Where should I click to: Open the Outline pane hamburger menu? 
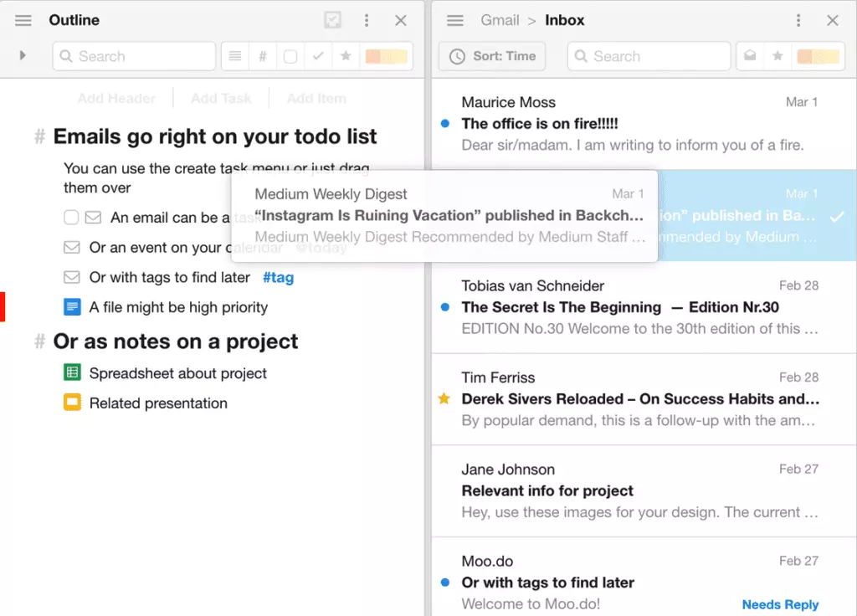pos(23,20)
